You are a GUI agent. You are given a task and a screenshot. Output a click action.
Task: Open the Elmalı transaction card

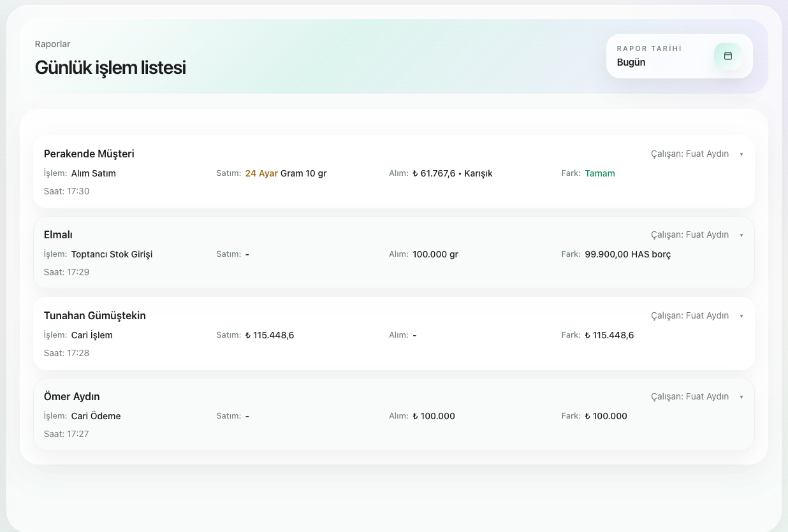click(x=394, y=252)
